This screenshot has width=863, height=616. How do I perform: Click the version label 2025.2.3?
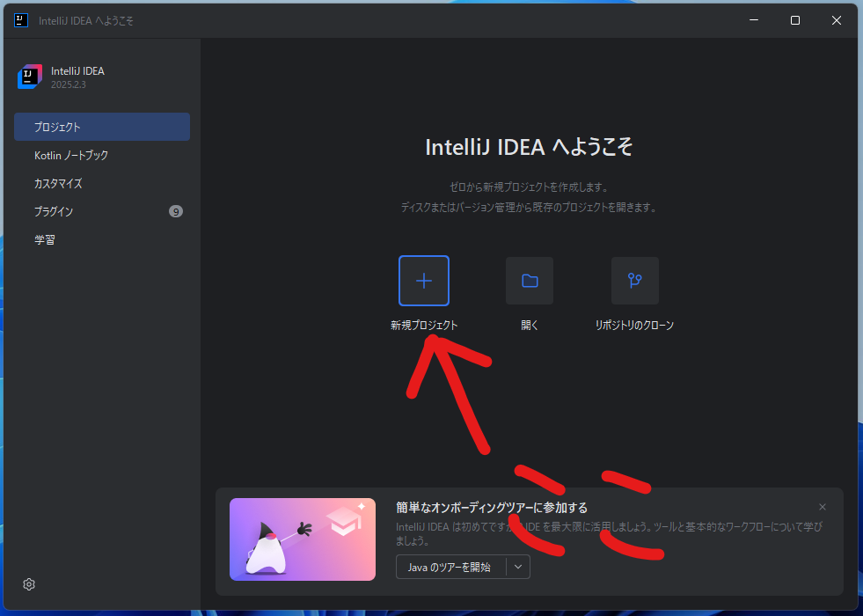point(69,84)
